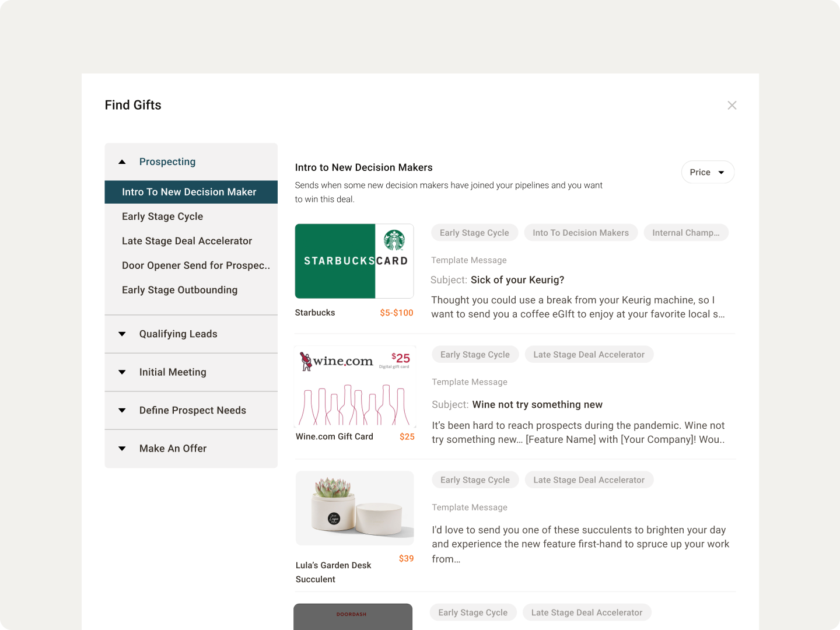
Task: Click the Intro to New Decision Makers heading
Action: click(x=364, y=167)
